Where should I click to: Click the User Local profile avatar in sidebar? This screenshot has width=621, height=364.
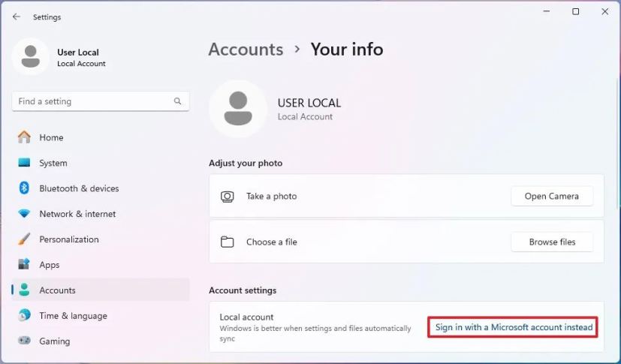click(x=31, y=57)
